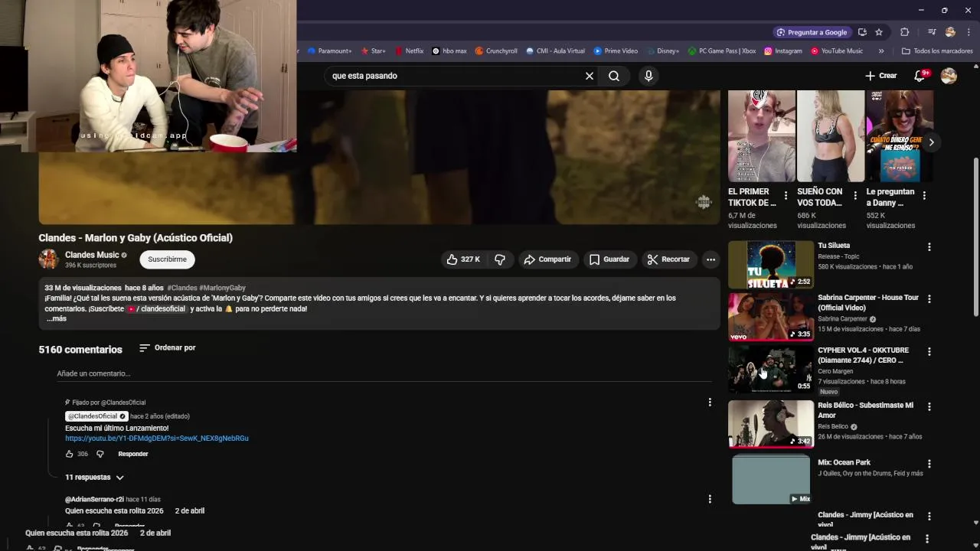Open Ordenar por sort menu

click(x=168, y=347)
